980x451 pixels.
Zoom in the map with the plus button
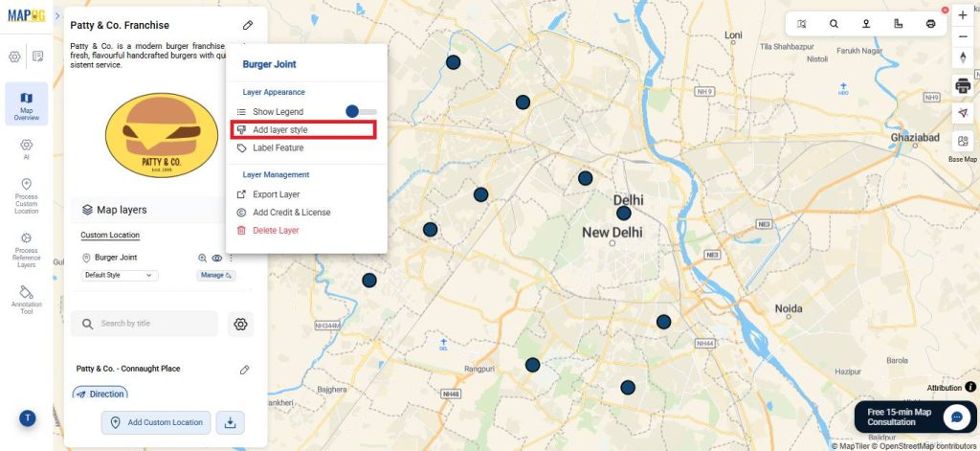click(963, 15)
